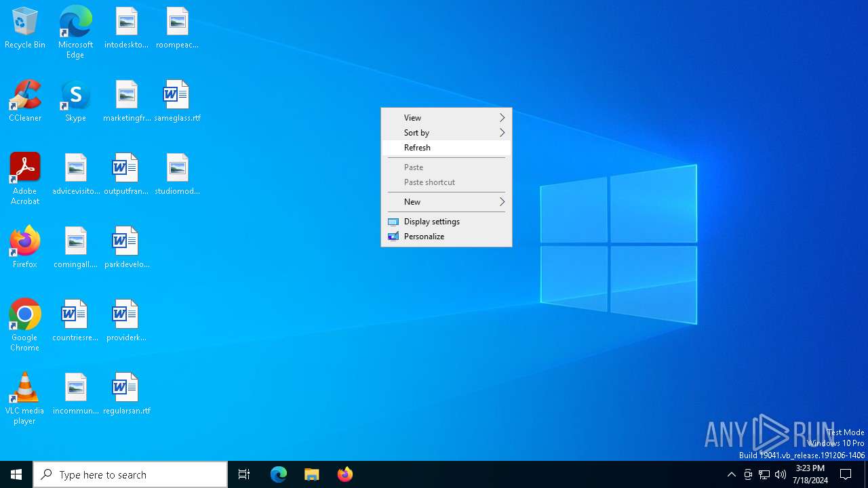Open Personalize from context menu
This screenshot has width=868, height=488.
coord(446,237)
